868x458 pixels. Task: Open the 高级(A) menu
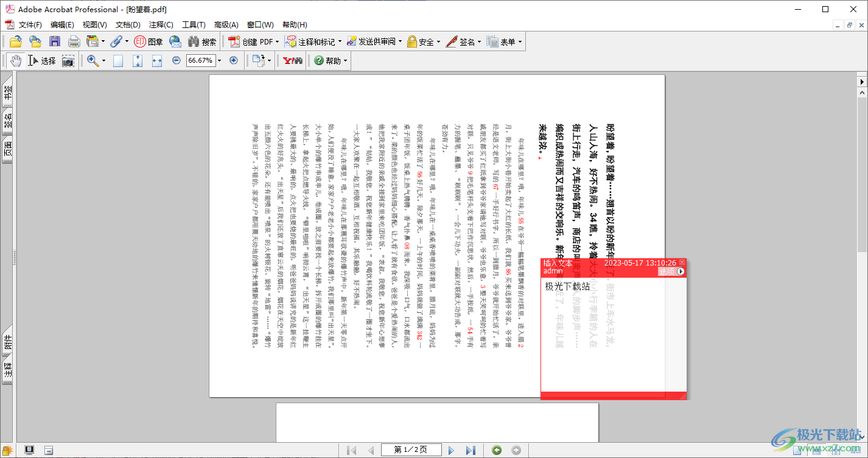coord(226,25)
